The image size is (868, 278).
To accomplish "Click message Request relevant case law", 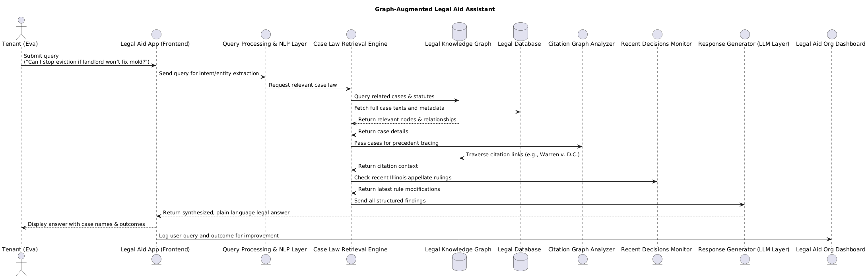I will point(303,85).
